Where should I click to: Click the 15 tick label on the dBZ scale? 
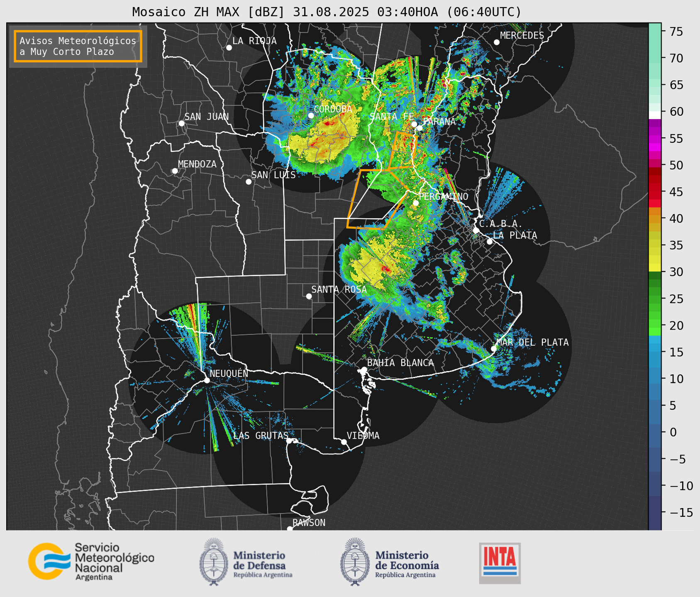click(x=676, y=352)
